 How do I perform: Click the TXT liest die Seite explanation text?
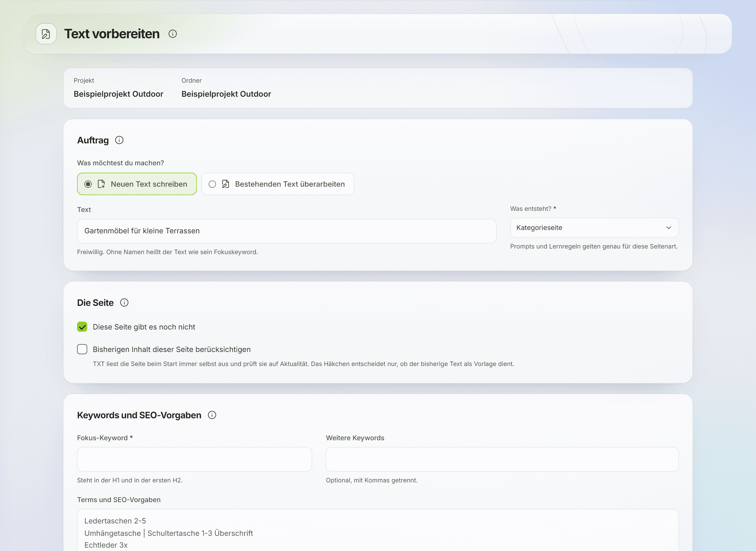(303, 364)
